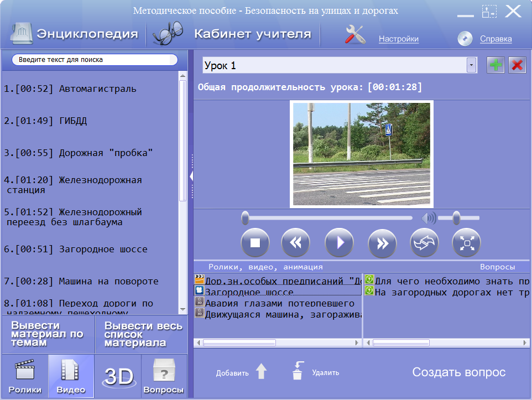
Task: Open the Энциклопедия section
Action: pyautogui.click(x=75, y=34)
